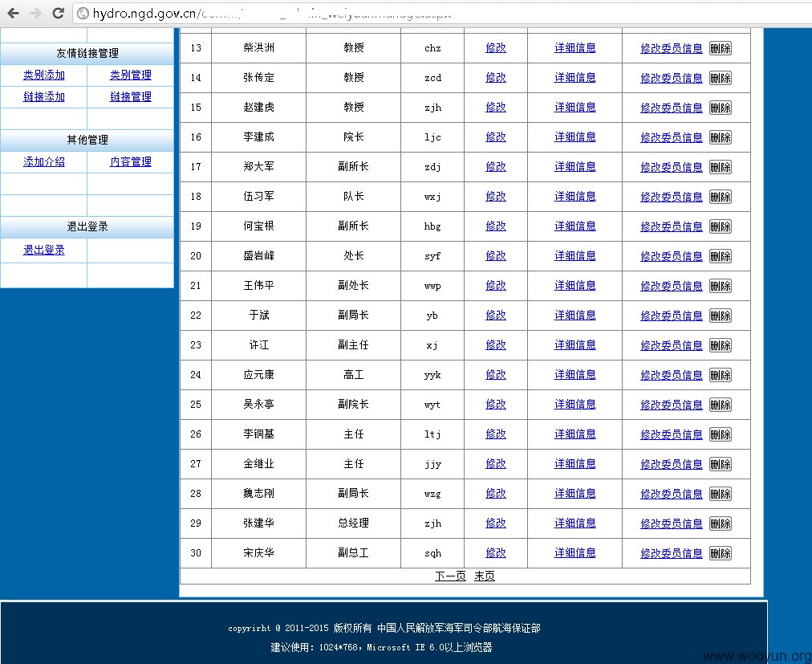Viewport: 812px width, 664px height.
Task: Click 退出登录 link to log out
Action: pyautogui.click(x=44, y=250)
